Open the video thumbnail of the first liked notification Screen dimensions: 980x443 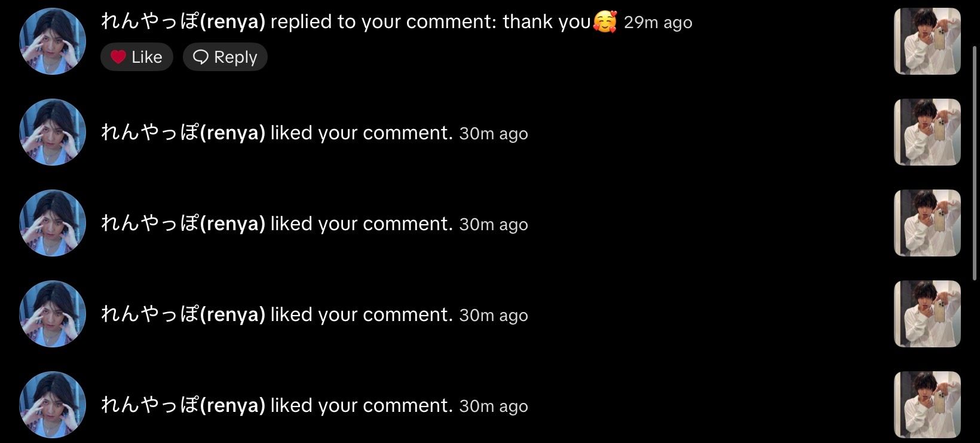point(927,132)
